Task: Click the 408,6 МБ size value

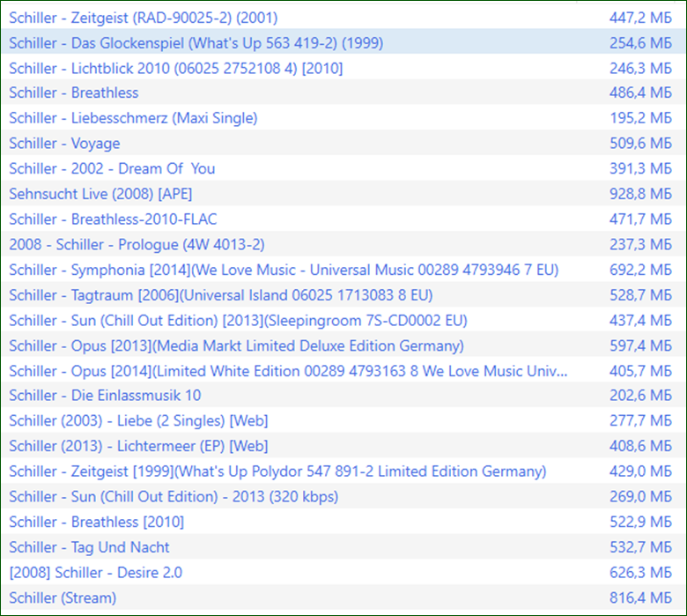Action: (x=640, y=446)
